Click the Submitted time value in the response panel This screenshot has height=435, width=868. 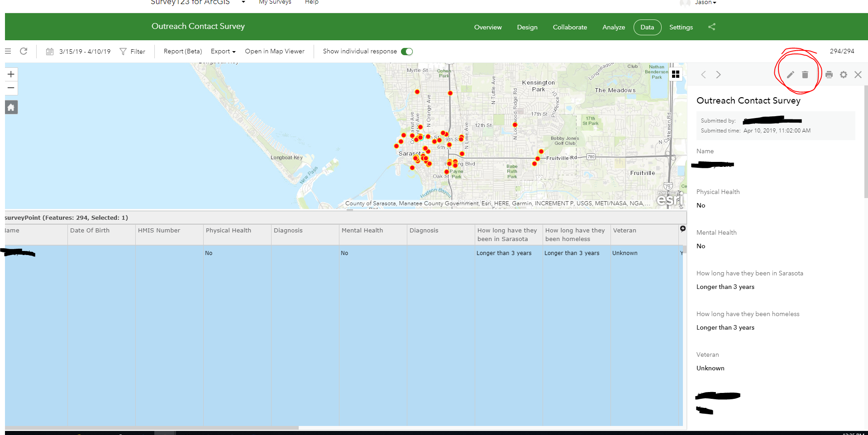tap(777, 131)
